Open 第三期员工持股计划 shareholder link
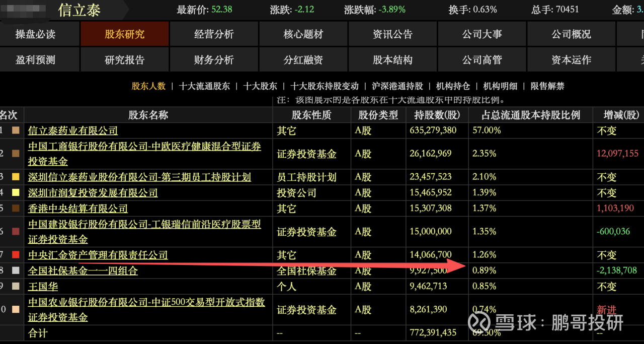Screen dimensions: 644x344 pyautogui.click(x=139, y=177)
